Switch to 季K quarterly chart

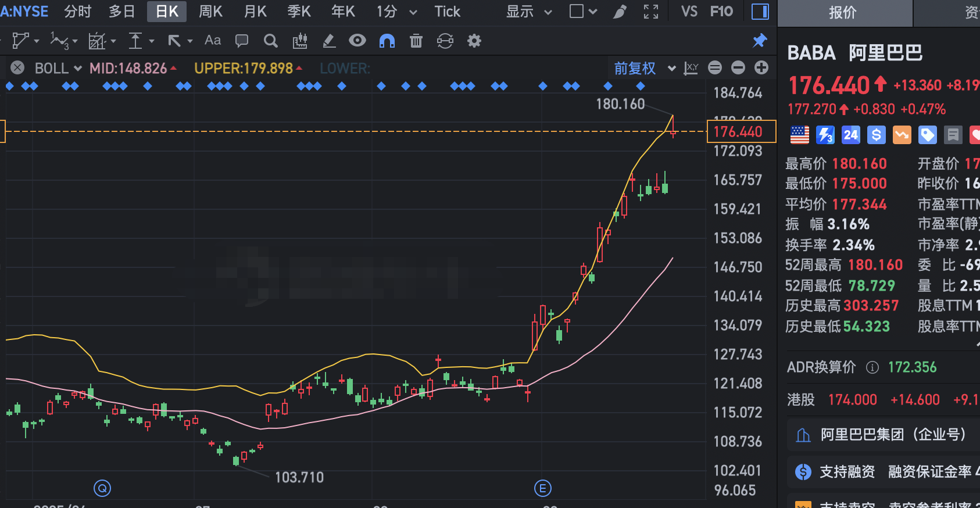[299, 12]
